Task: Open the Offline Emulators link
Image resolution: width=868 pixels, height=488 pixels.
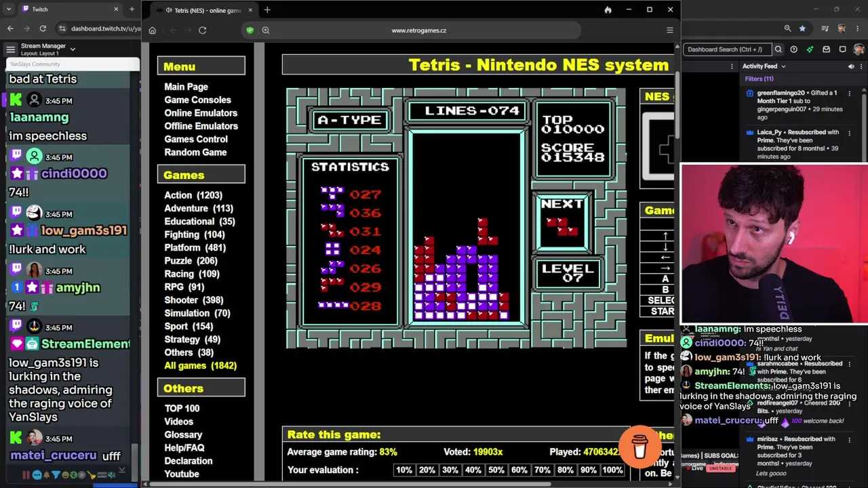Action: [201, 126]
